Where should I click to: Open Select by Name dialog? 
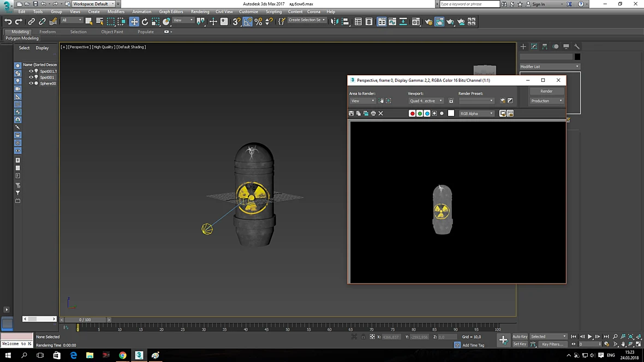coord(99,21)
